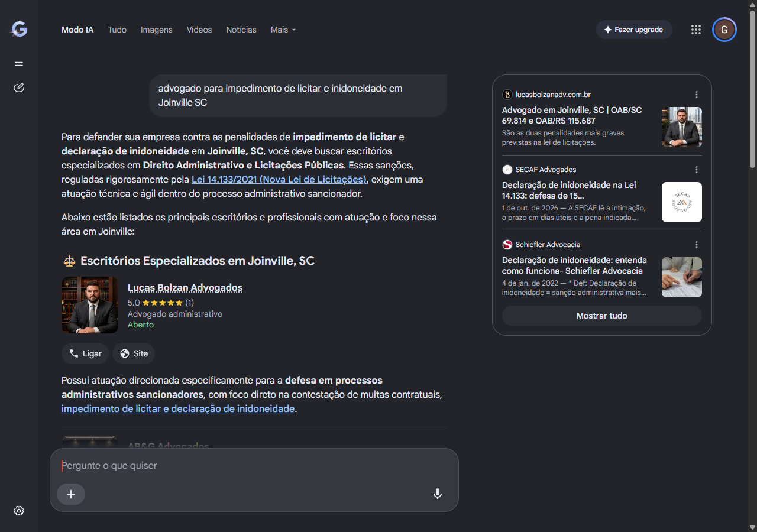Focus the Pergunte o que quiser field
757x532 pixels.
click(254, 466)
